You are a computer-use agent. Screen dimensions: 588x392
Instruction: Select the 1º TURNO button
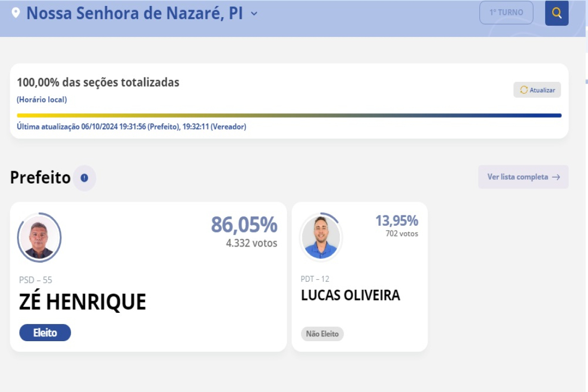pos(506,12)
